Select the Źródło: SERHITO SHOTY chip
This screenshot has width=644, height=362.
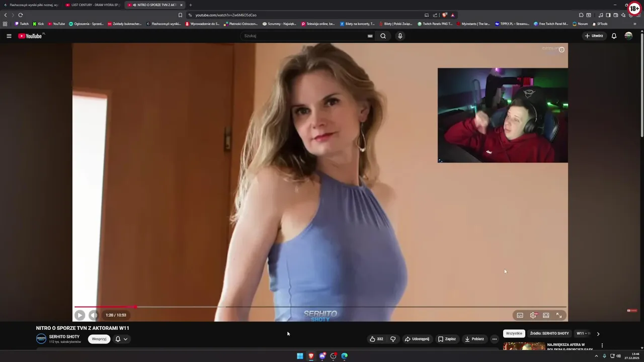coord(549,333)
